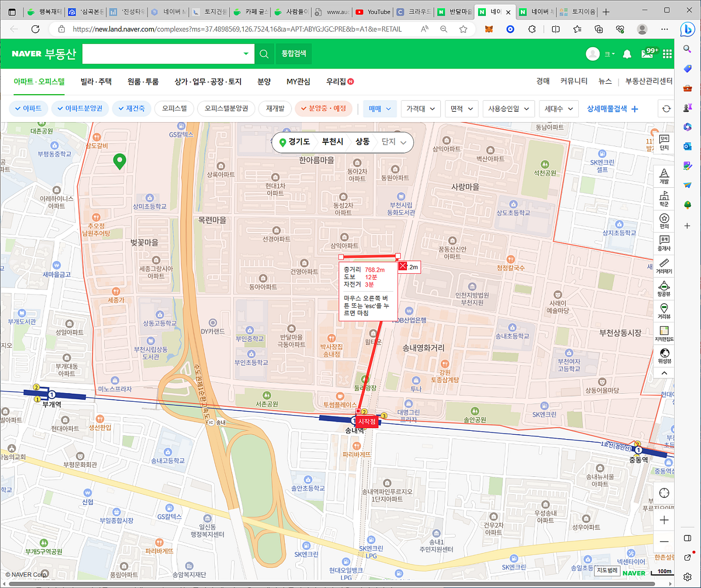Open the 커뮤니티 link

[573, 81]
